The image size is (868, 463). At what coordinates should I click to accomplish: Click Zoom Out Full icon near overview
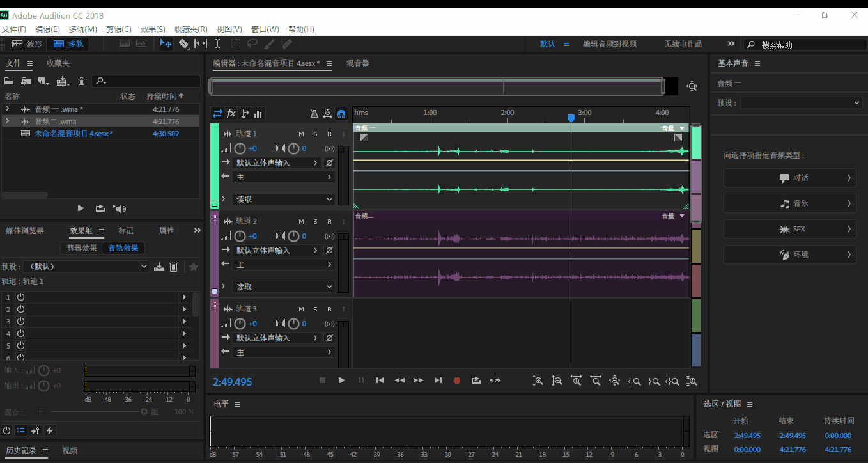[x=692, y=86]
